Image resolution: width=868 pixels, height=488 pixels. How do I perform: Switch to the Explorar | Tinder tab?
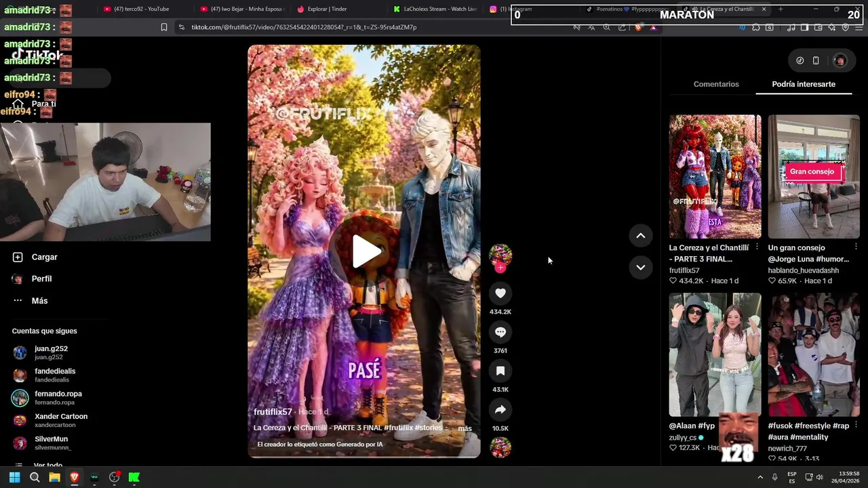(327, 9)
